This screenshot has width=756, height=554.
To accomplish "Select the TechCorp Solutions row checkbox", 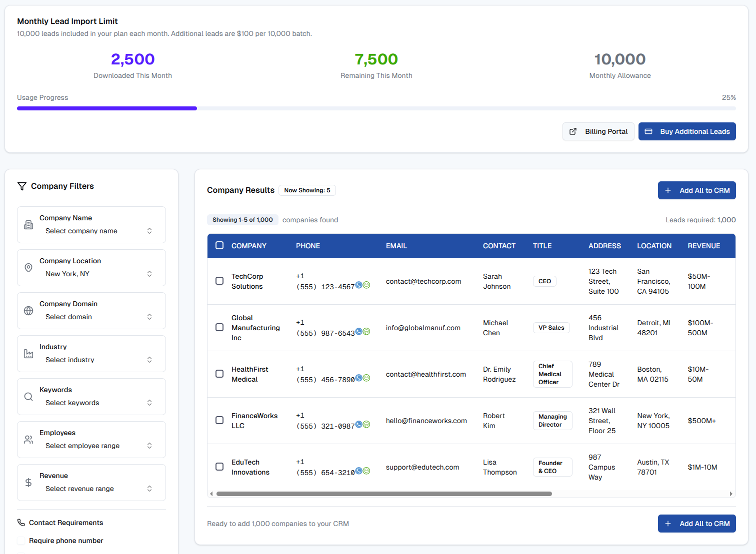I will click(219, 281).
